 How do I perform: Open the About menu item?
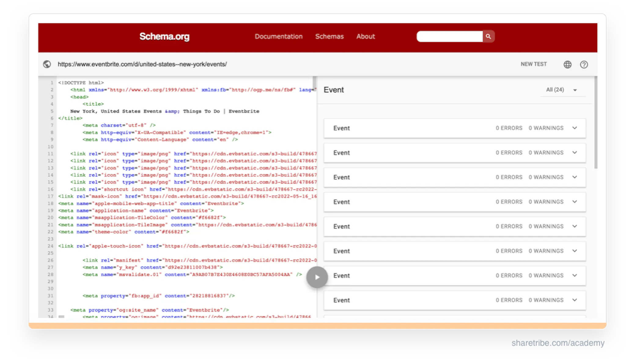(x=365, y=36)
